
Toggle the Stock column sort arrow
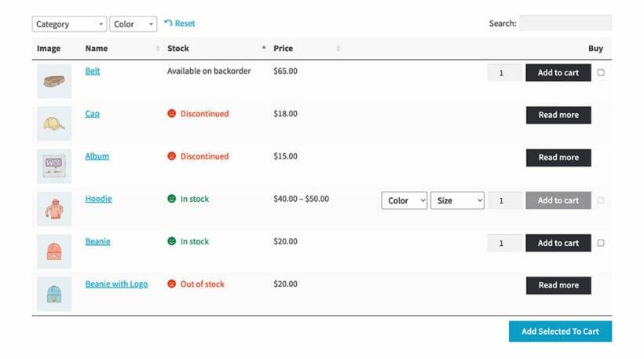(264, 48)
